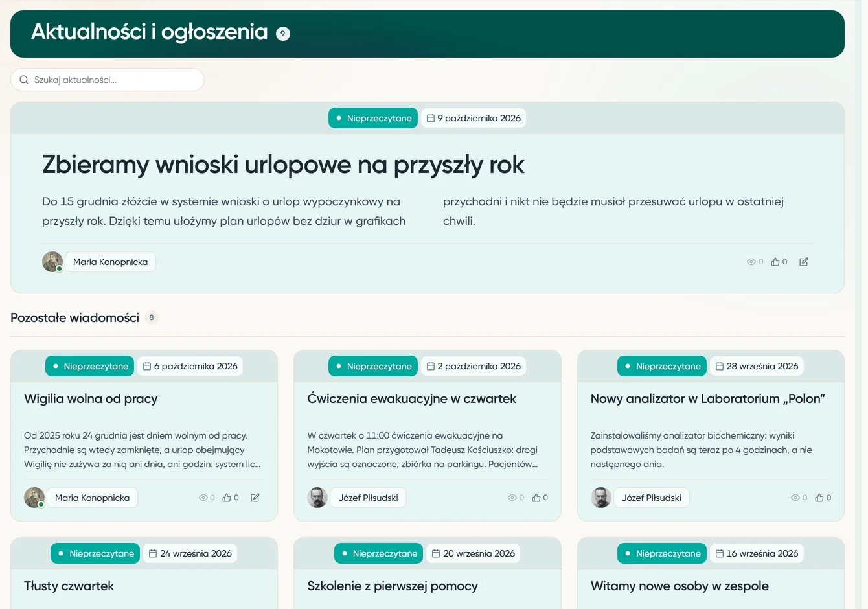Screen dimensions: 868x609
Task: Toggle Nieprzeczytane on "Tłusty czwartek" card
Action: pyautogui.click(x=95, y=553)
